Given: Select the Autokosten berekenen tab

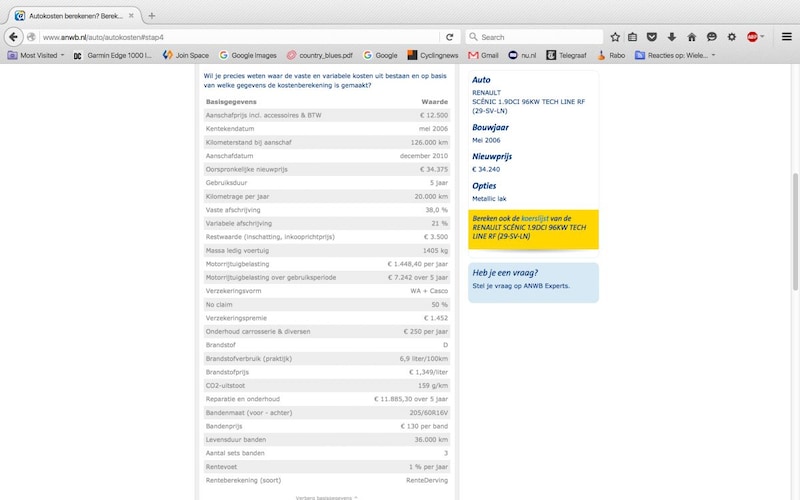Looking at the screenshot, I should [x=74, y=16].
